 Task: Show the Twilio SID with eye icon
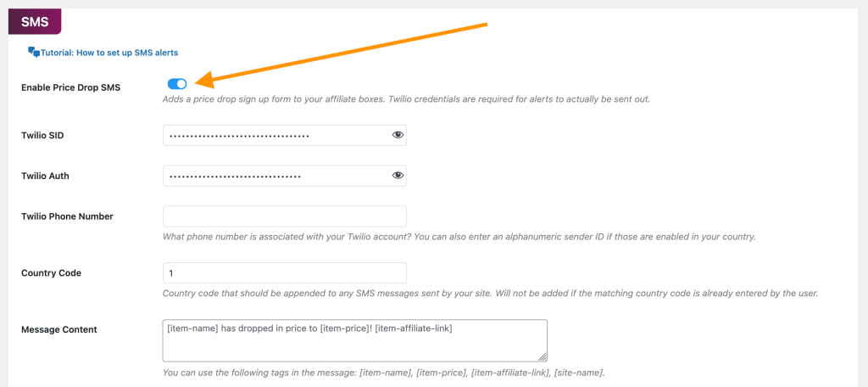point(398,136)
